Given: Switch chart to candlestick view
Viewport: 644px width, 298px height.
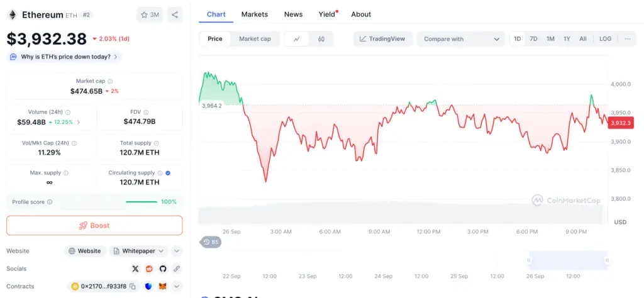Looking at the screenshot, I should pyautogui.click(x=321, y=39).
